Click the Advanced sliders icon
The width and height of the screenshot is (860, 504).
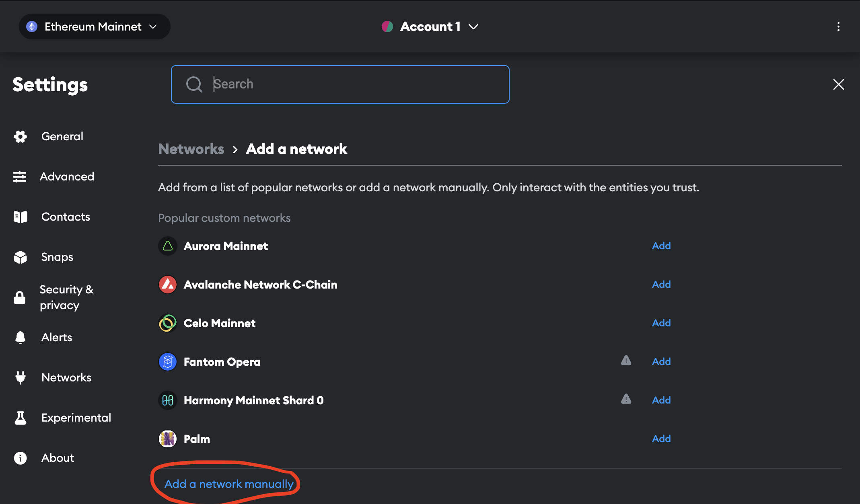20,177
